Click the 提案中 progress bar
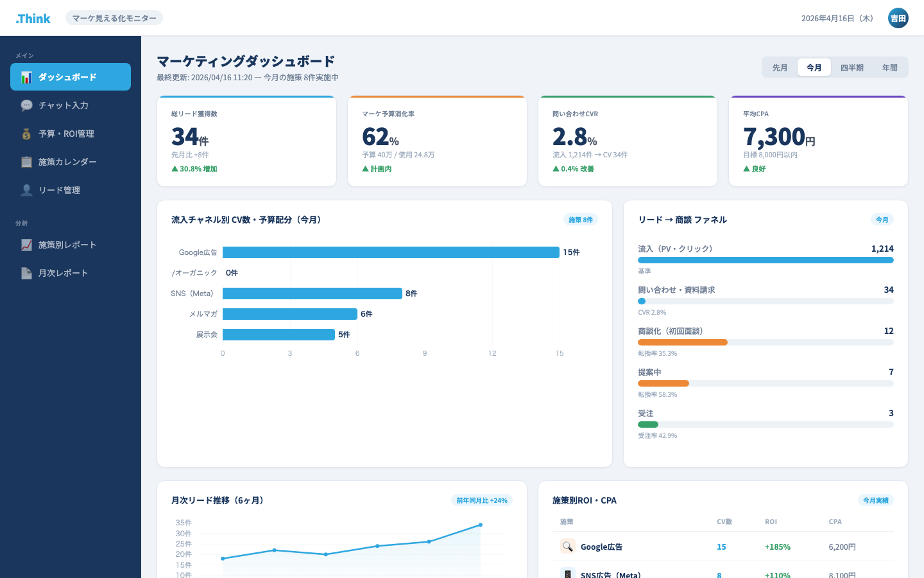 tap(766, 383)
